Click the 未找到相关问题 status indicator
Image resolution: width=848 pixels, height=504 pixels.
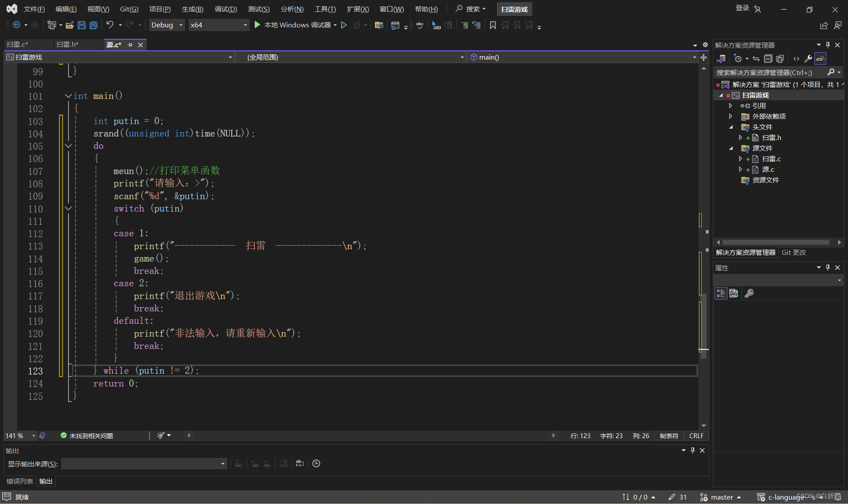coord(87,436)
